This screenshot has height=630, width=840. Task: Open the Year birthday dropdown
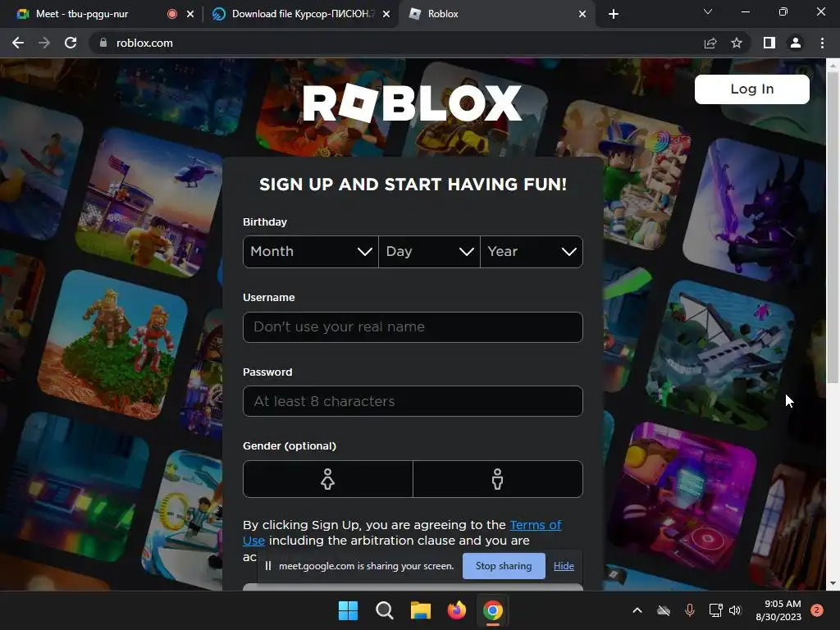[x=532, y=251]
